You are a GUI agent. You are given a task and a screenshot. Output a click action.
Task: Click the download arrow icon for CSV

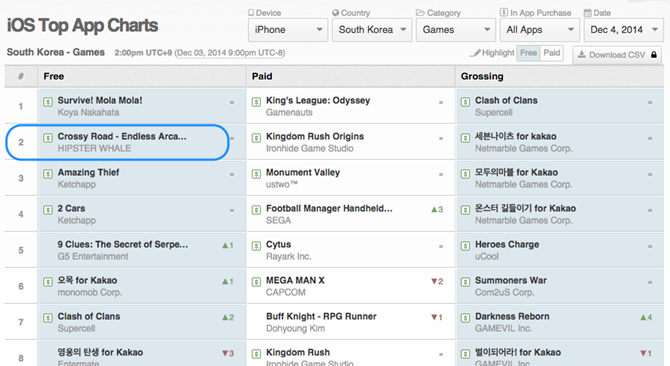(582, 54)
